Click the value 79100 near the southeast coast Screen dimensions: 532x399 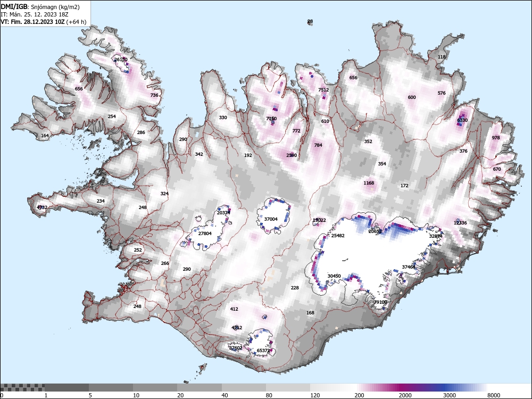click(380, 302)
